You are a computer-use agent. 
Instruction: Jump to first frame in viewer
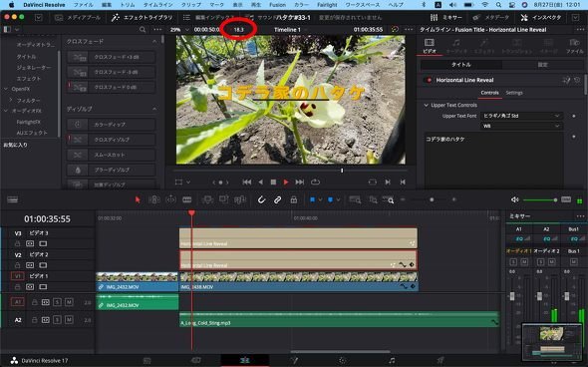click(x=247, y=182)
